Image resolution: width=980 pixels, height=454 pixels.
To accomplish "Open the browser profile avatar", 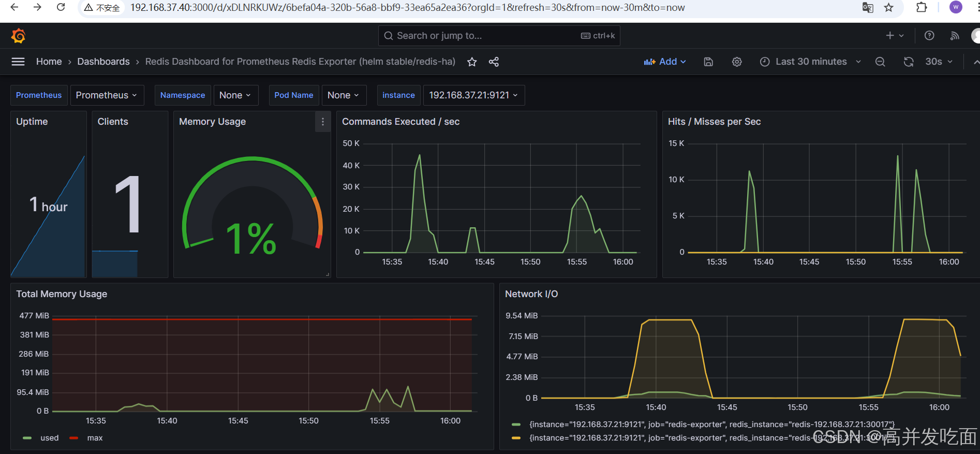I will coord(956,7).
